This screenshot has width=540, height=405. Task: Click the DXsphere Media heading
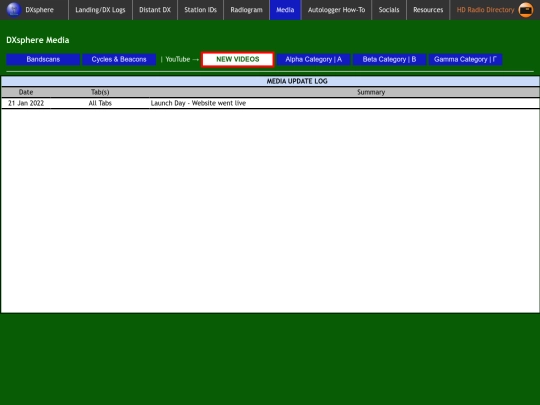click(38, 40)
